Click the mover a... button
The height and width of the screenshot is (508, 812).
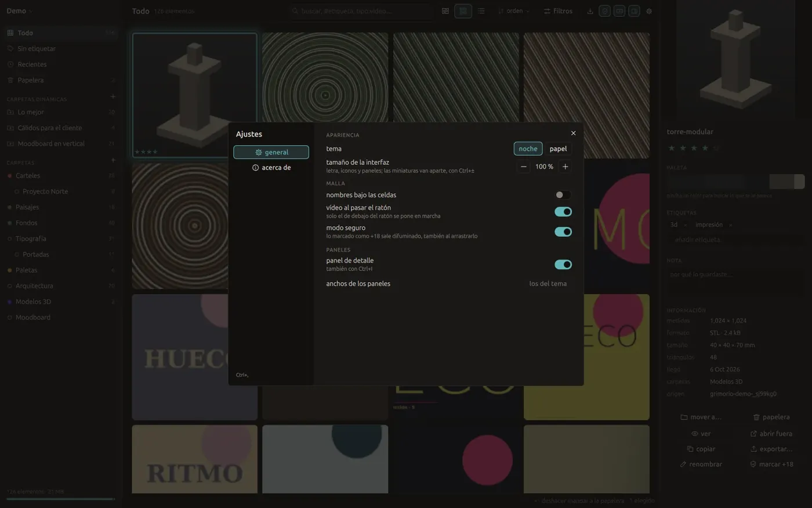point(701,417)
